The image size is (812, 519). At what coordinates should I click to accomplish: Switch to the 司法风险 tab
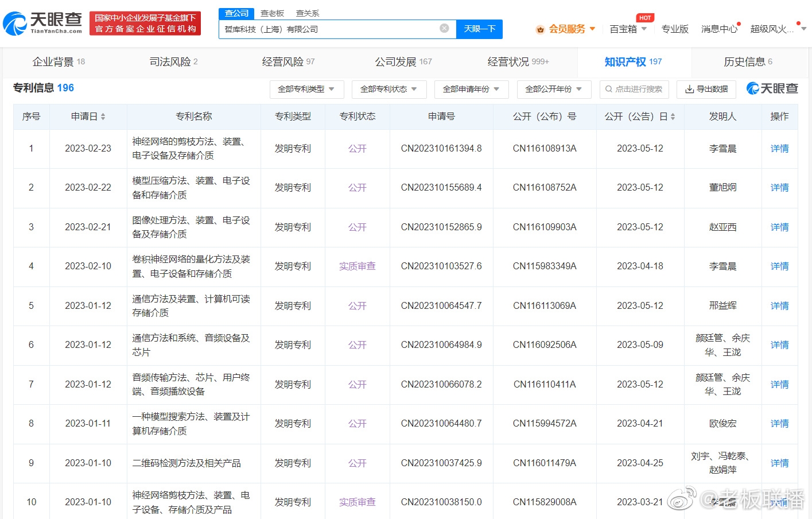[x=173, y=61]
